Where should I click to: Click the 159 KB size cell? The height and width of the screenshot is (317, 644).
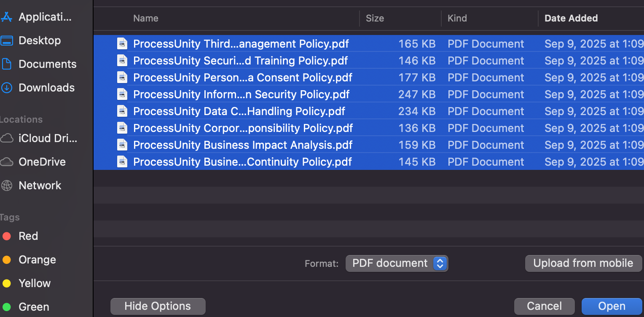417,145
